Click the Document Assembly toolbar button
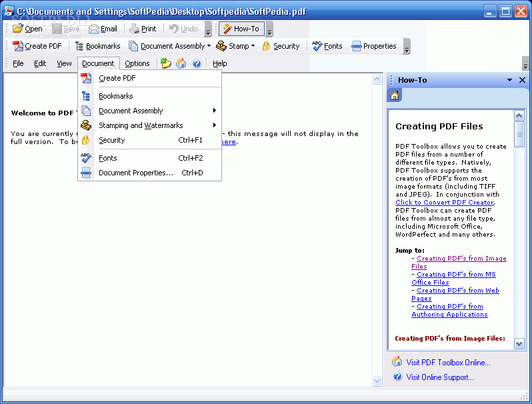 pyautogui.click(x=167, y=46)
